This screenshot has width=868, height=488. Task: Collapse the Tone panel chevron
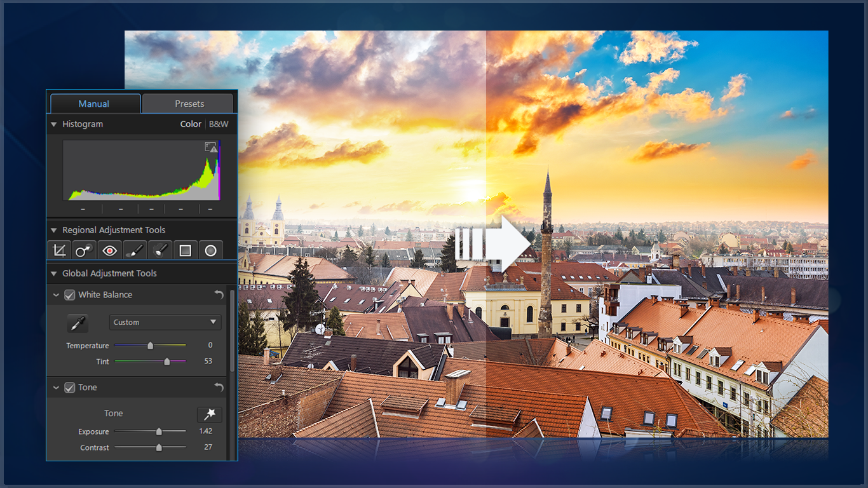[x=56, y=388]
